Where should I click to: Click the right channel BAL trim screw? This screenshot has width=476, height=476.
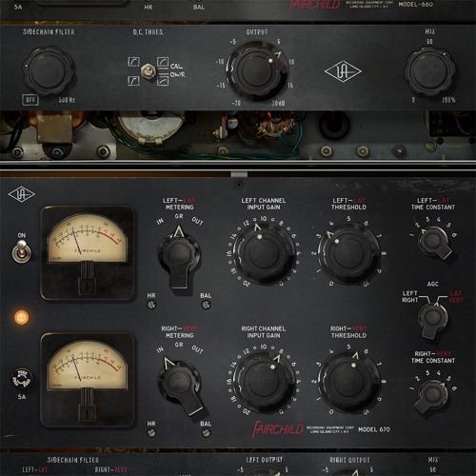pyautogui.click(x=206, y=433)
